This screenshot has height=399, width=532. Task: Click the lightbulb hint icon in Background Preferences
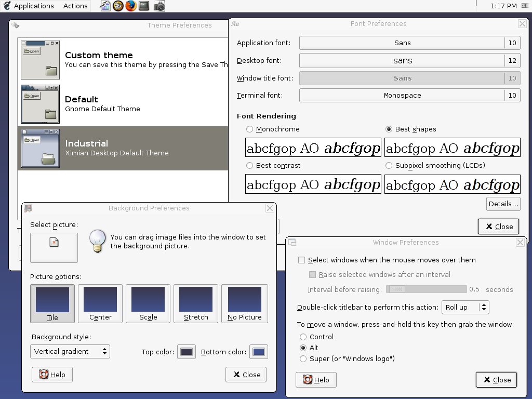96,242
